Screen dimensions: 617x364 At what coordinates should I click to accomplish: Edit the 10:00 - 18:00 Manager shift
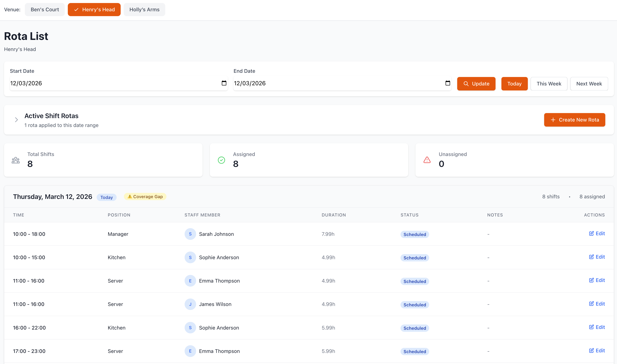(597, 234)
